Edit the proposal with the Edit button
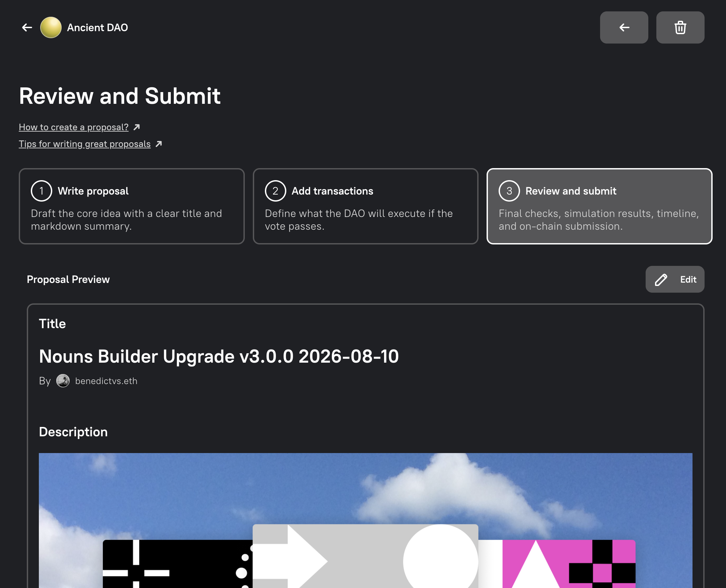726x588 pixels. [x=674, y=280]
